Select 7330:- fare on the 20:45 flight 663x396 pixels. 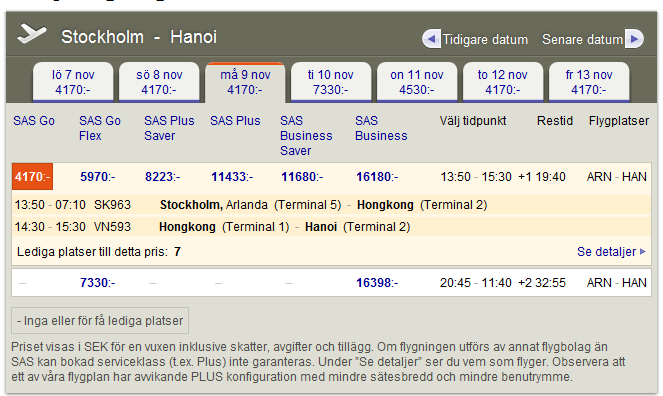(x=98, y=282)
